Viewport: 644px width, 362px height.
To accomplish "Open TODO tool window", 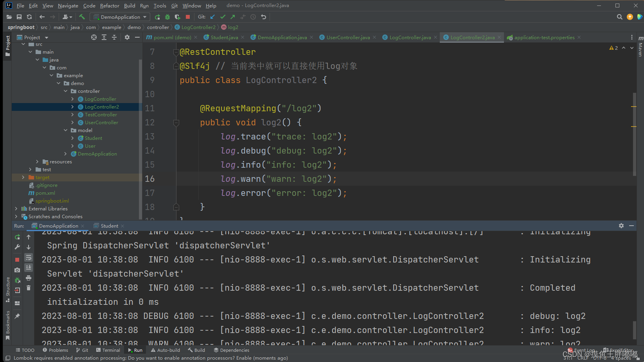I will coord(25,350).
